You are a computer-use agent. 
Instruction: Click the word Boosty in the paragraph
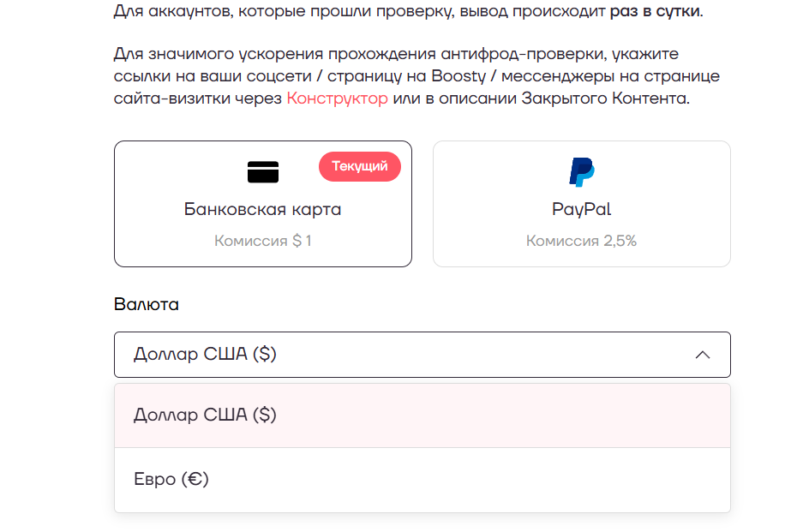point(459,76)
